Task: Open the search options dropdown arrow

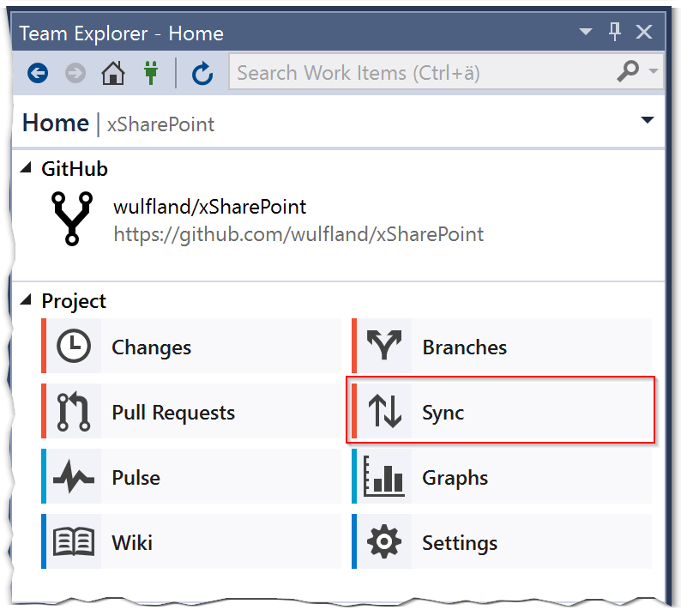Action: coord(654,73)
